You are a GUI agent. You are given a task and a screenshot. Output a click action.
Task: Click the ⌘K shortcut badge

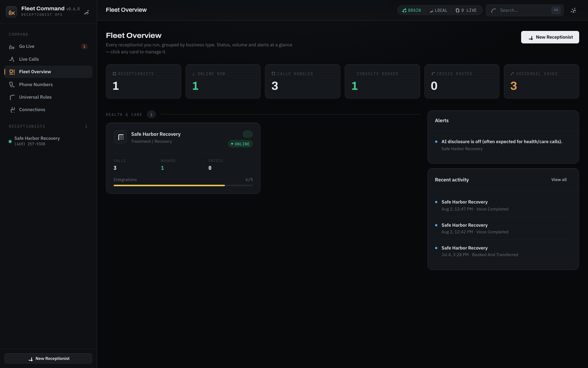556,10
